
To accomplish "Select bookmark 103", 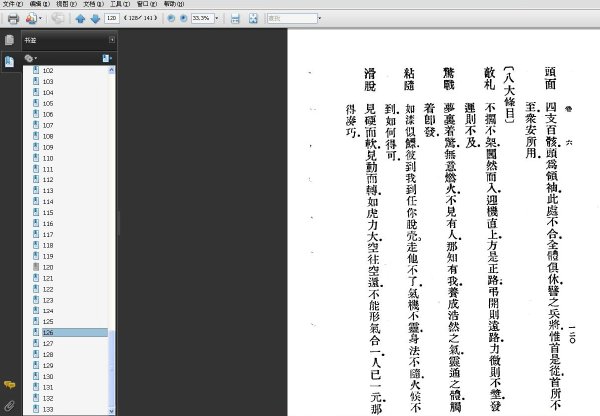I will pyautogui.click(x=48, y=82).
